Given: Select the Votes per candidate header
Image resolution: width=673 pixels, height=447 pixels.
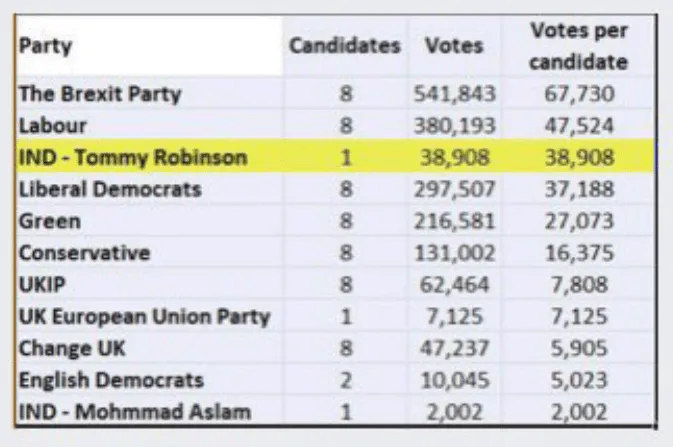Looking at the screenshot, I should [x=578, y=46].
